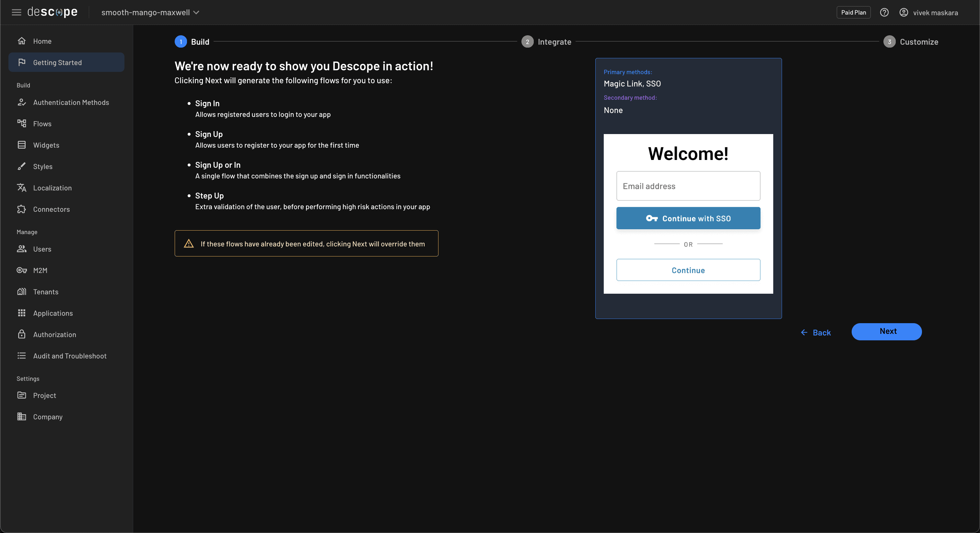Image resolution: width=980 pixels, height=533 pixels.
Task: Click inside the Email address field
Action: pos(688,186)
